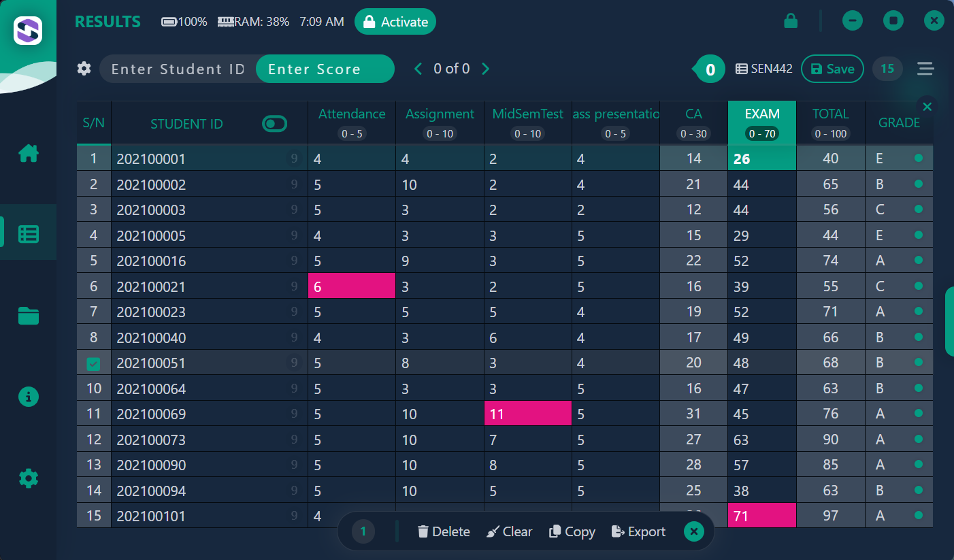954x560 pixels.
Task: Open the hamburger menu at top right
Action: (925, 69)
